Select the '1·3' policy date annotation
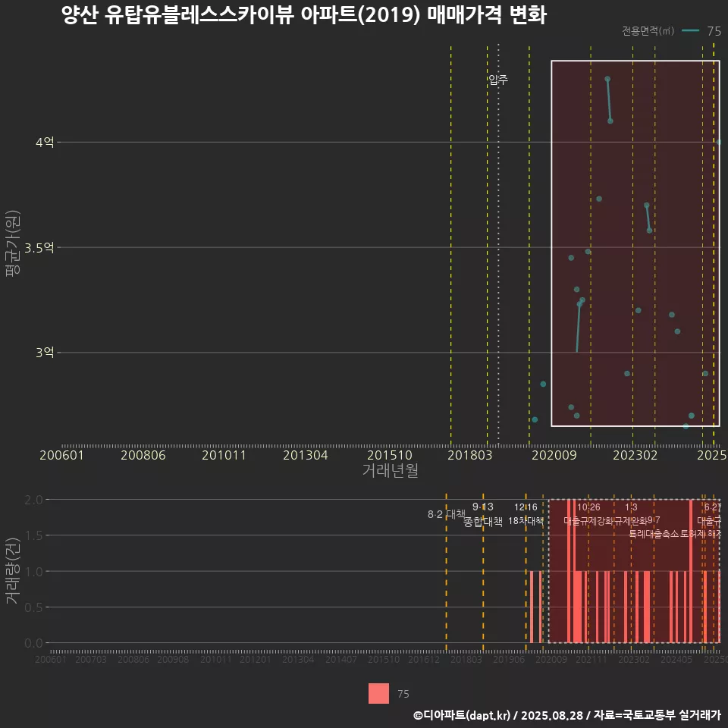 (631, 507)
